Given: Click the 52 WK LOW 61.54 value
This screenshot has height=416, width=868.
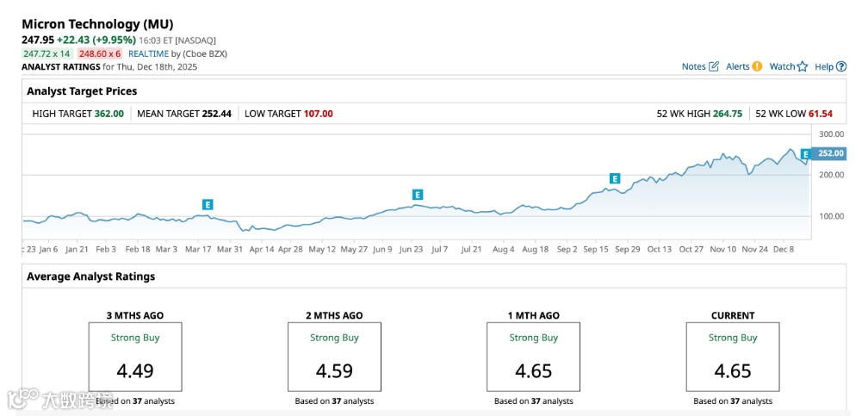Looking at the screenshot, I should [x=820, y=114].
